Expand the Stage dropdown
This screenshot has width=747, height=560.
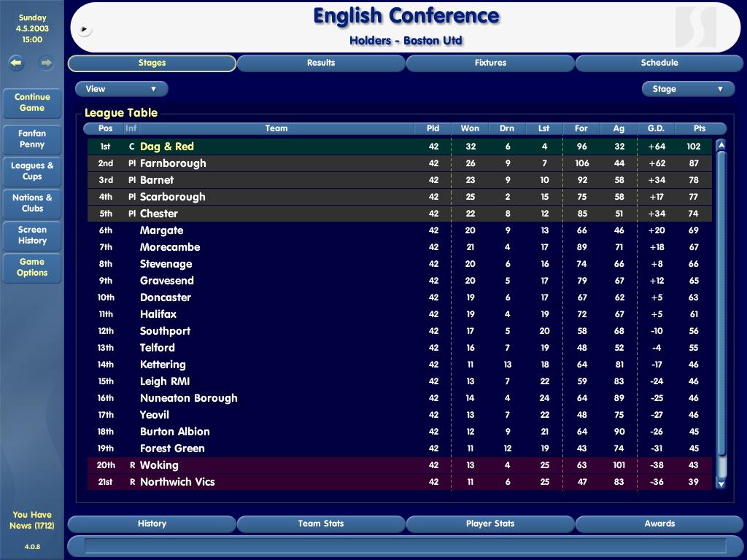click(687, 89)
